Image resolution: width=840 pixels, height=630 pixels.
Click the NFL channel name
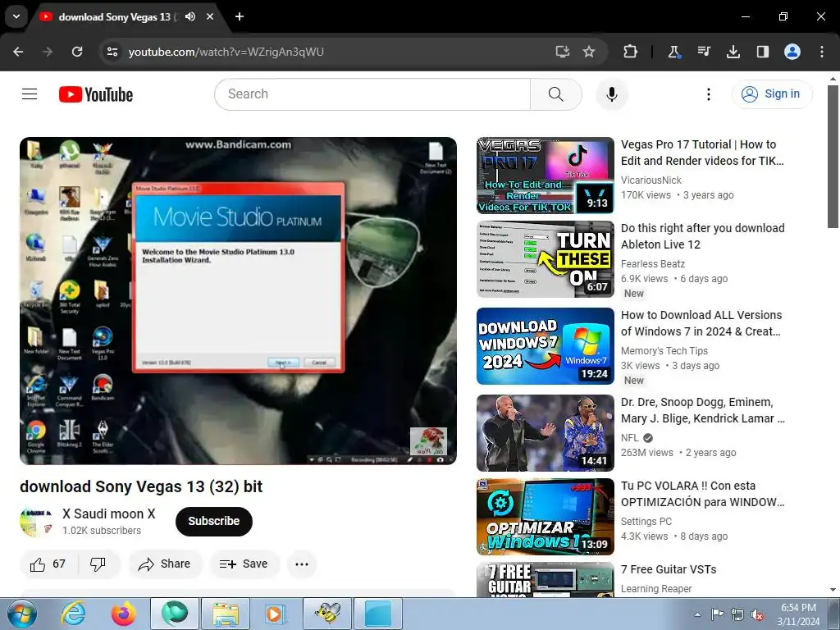pos(629,438)
